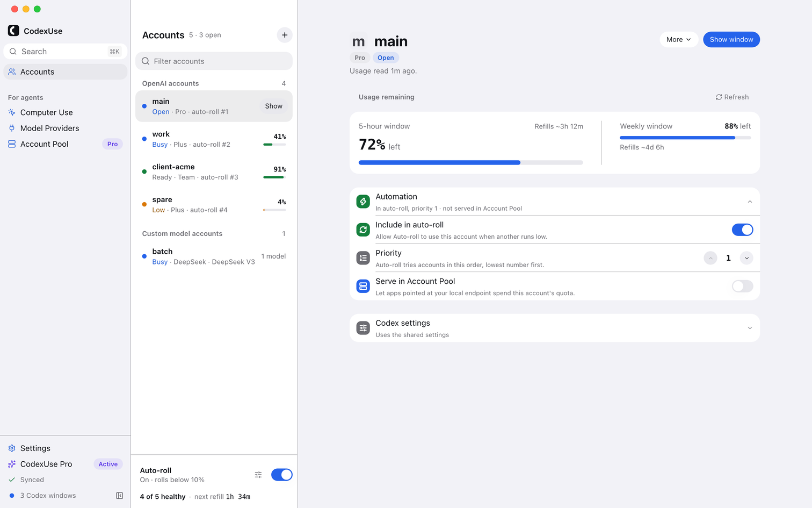Enable the Serve in Account Pool switch
The image size is (812, 508).
pos(742,287)
